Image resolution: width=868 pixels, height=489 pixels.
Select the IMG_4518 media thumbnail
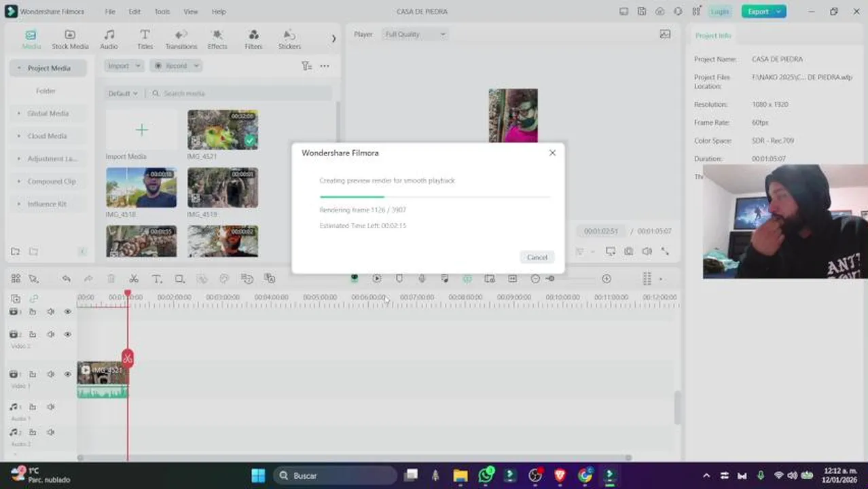[141, 187]
